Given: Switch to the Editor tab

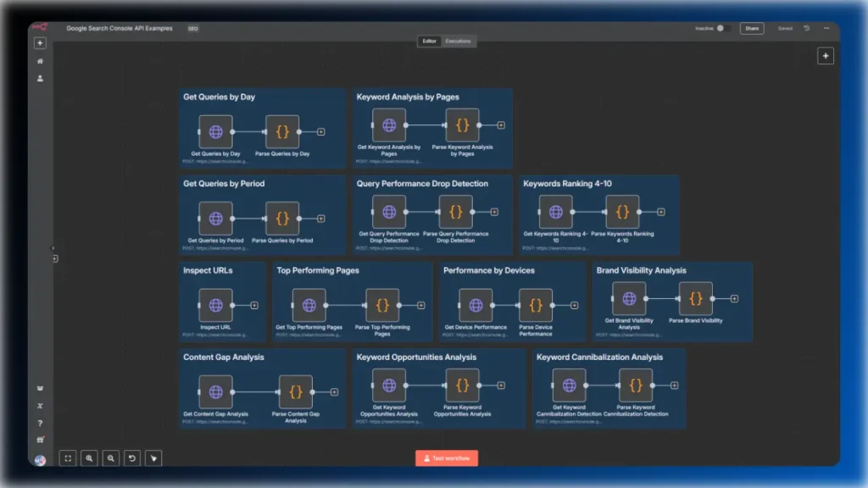Looking at the screenshot, I should [430, 41].
